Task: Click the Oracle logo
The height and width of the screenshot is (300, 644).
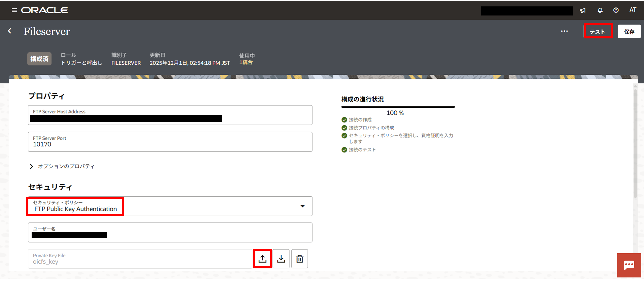Action: click(x=44, y=10)
